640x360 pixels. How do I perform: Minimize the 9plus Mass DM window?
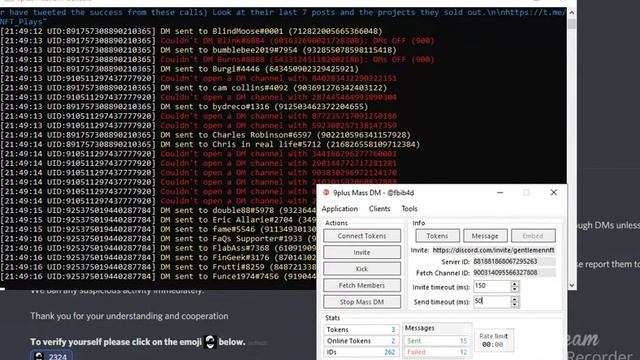click(500, 193)
